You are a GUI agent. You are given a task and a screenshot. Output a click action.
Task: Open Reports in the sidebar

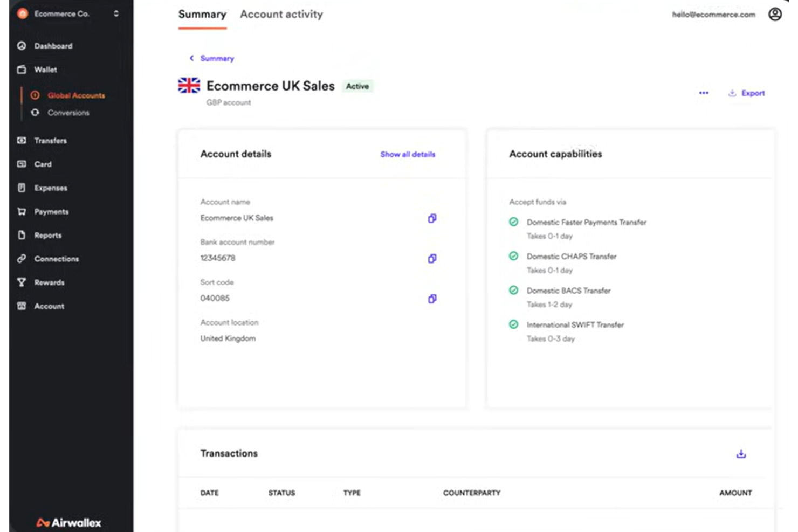pos(48,236)
